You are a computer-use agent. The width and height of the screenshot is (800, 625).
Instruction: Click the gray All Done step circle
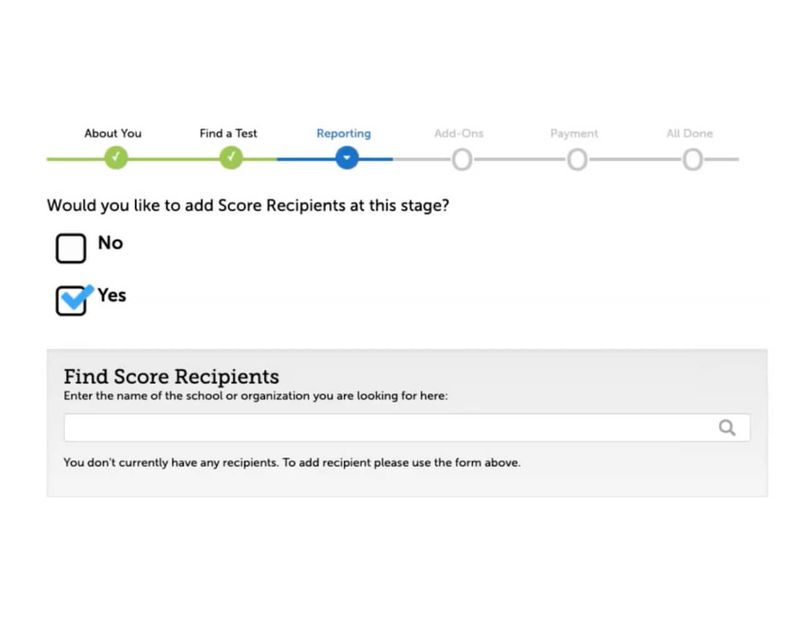pyautogui.click(x=692, y=157)
